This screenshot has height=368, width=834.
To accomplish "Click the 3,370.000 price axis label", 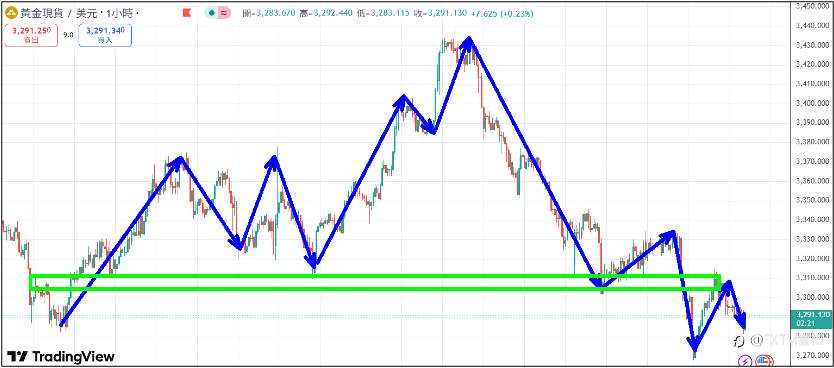I will tap(813, 161).
